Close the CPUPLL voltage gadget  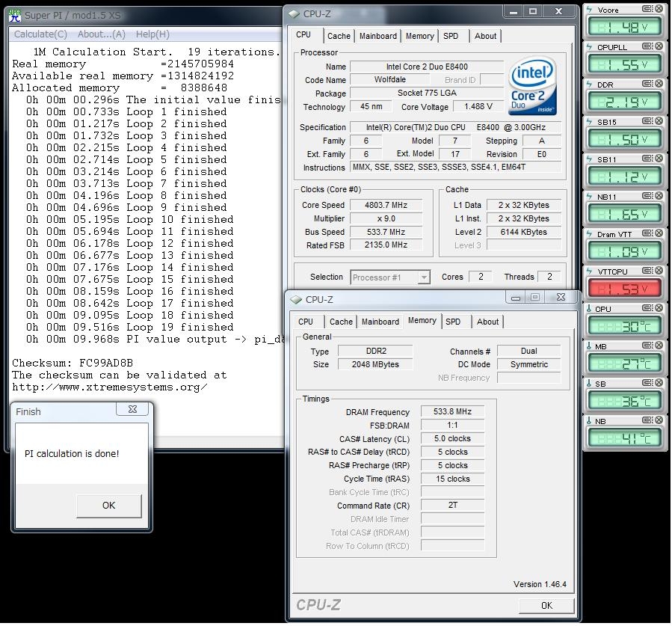(659, 47)
